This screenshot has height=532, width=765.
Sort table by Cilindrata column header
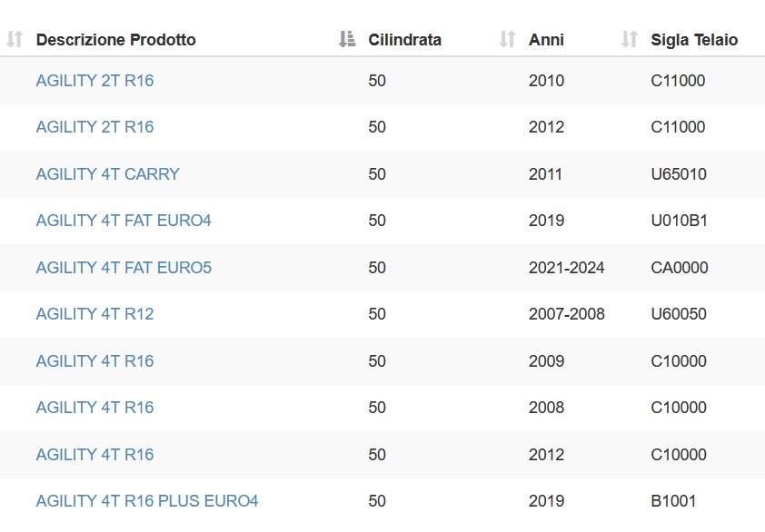click(x=404, y=40)
